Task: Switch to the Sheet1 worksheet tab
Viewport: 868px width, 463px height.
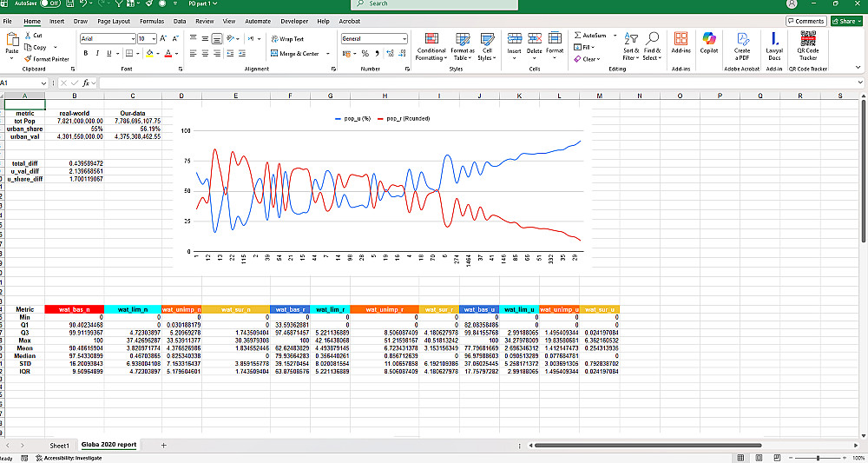Action: (x=59, y=445)
